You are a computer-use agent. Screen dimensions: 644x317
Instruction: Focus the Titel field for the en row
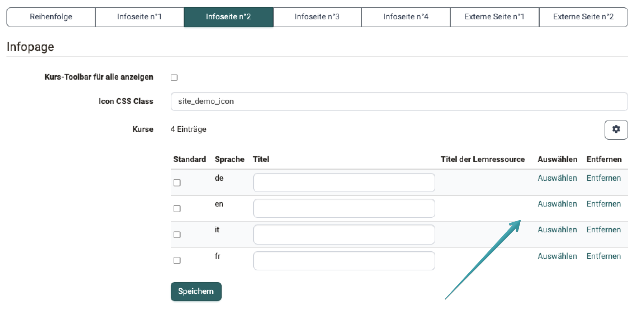coord(344,208)
